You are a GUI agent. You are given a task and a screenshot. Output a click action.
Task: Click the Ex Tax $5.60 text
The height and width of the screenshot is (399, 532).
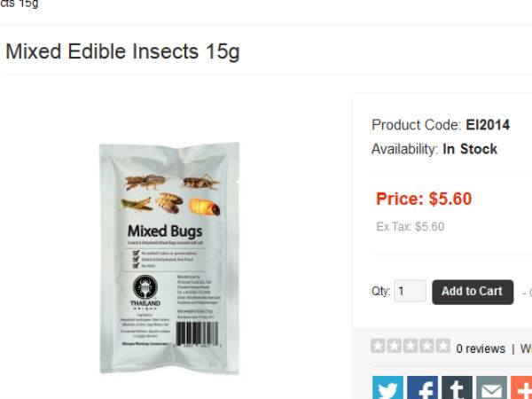click(411, 226)
